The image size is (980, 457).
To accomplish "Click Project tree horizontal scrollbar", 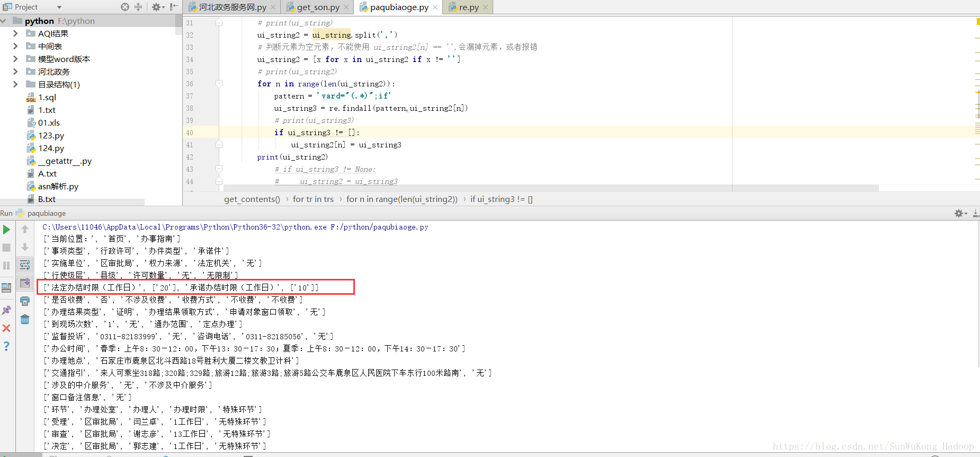I will point(72,203).
